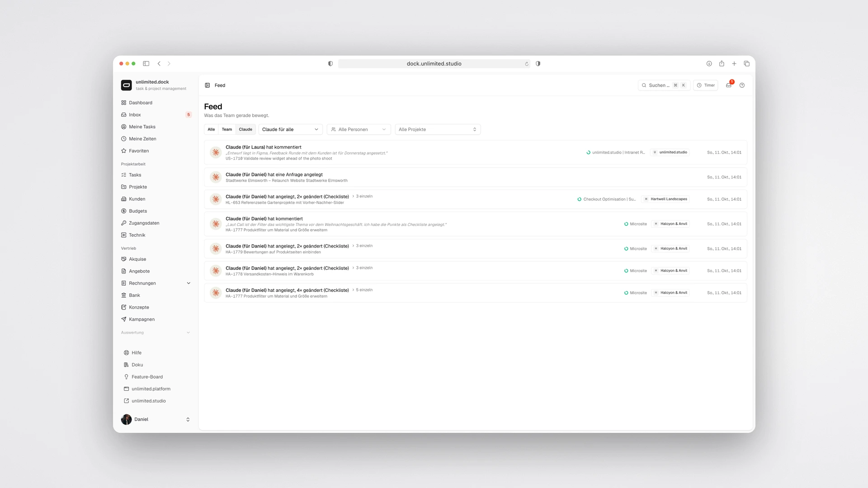The width and height of the screenshot is (868, 488).
Task: Expand 5 einzeln on HA-1777 entry
Action: [363, 290]
